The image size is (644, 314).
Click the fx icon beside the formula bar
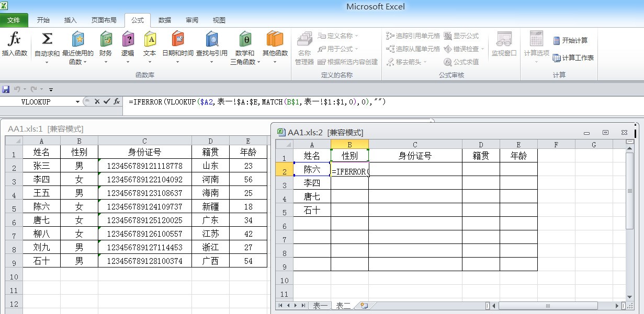click(x=117, y=102)
